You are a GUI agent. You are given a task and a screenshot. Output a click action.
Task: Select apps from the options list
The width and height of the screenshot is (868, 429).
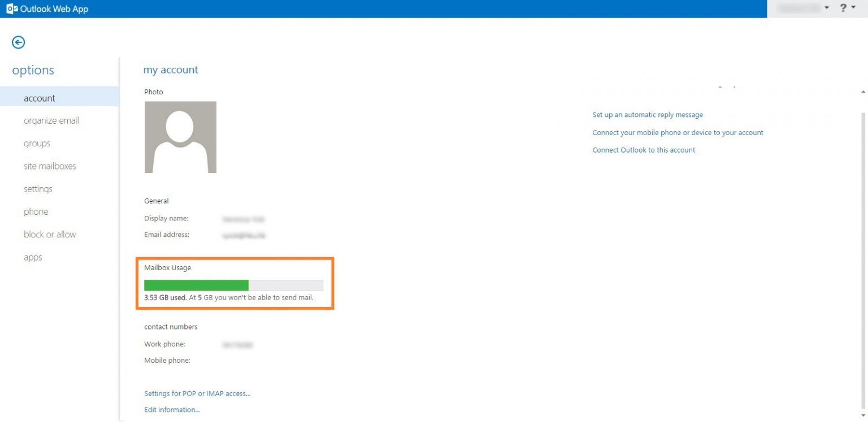tap(33, 257)
